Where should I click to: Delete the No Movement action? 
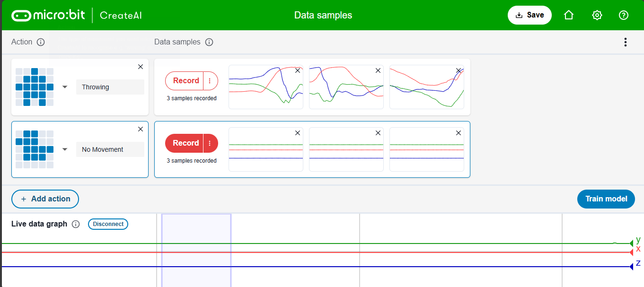tap(141, 129)
